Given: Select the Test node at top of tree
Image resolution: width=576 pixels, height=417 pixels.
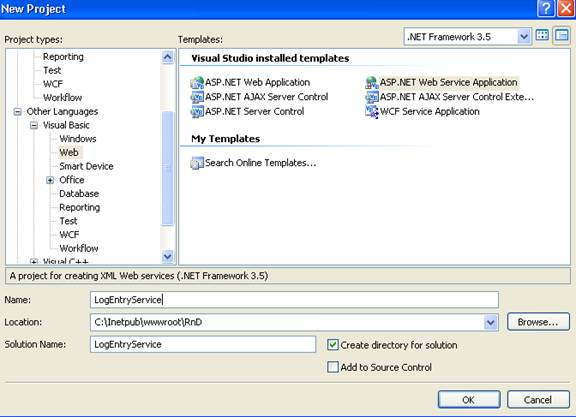Looking at the screenshot, I should click(52, 71).
